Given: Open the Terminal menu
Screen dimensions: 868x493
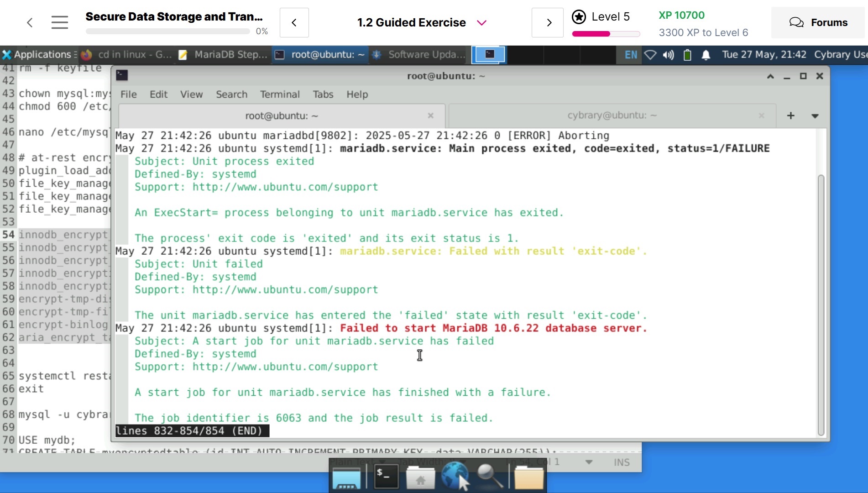Looking at the screenshot, I should pos(280,94).
